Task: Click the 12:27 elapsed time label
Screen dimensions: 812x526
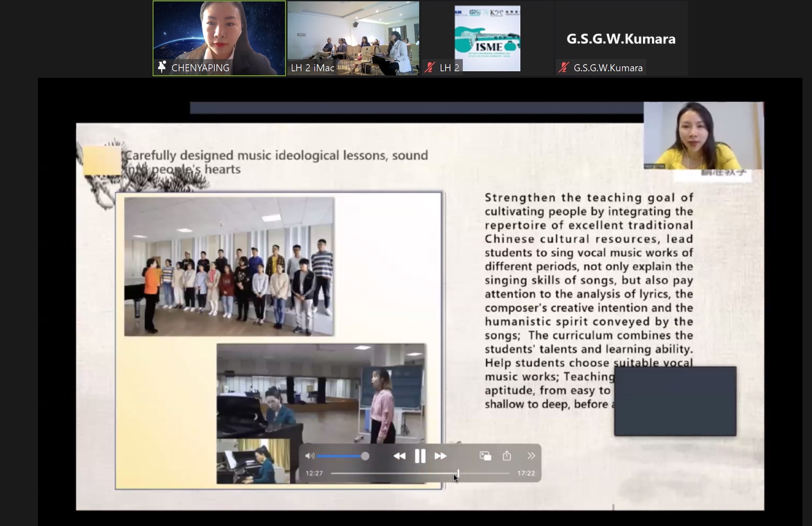Action: tap(314, 473)
